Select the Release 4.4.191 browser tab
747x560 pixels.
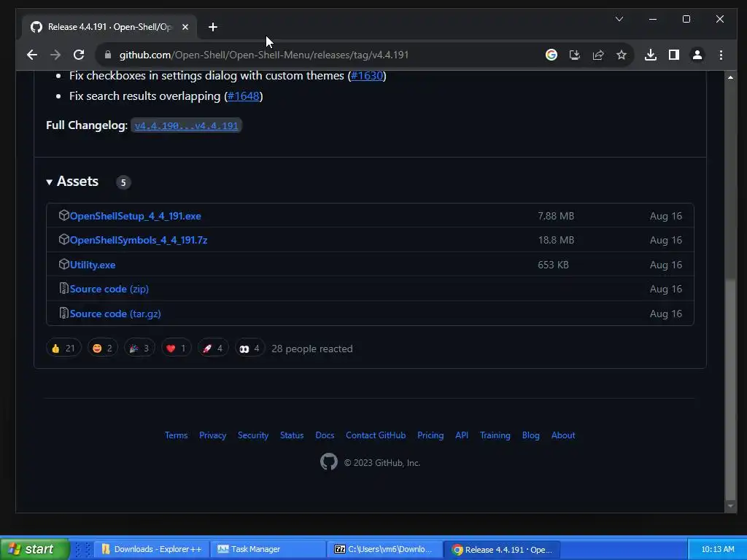[x=109, y=27]
